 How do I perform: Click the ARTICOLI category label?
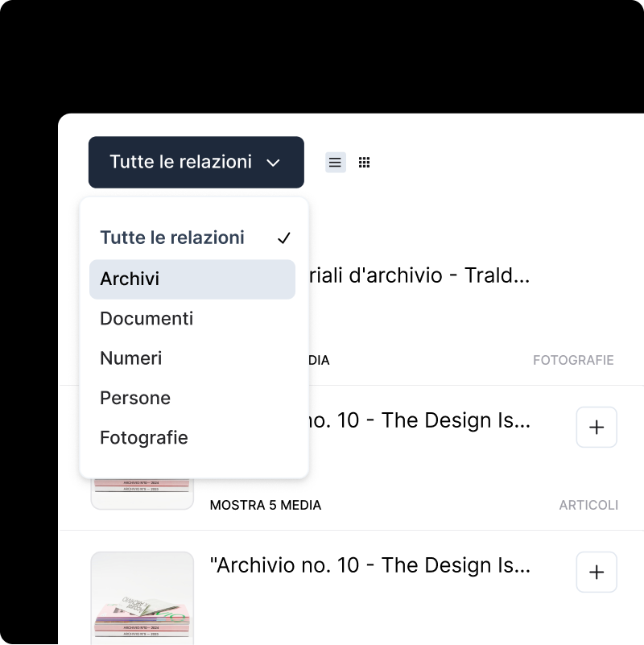[588, 506]
